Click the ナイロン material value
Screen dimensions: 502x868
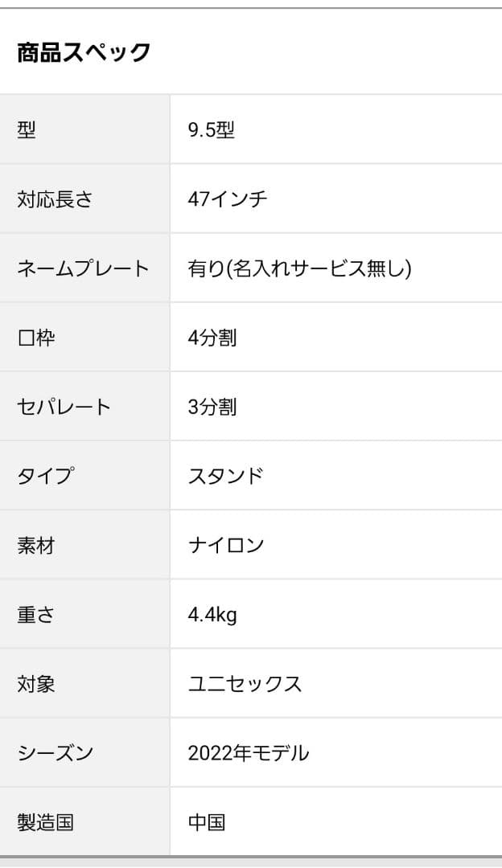pos(226,545)
